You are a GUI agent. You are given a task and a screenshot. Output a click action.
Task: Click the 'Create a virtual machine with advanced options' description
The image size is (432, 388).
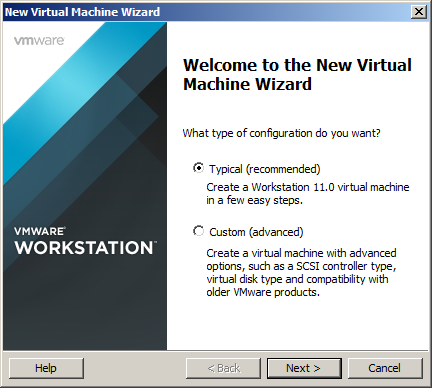coord(301,273)
